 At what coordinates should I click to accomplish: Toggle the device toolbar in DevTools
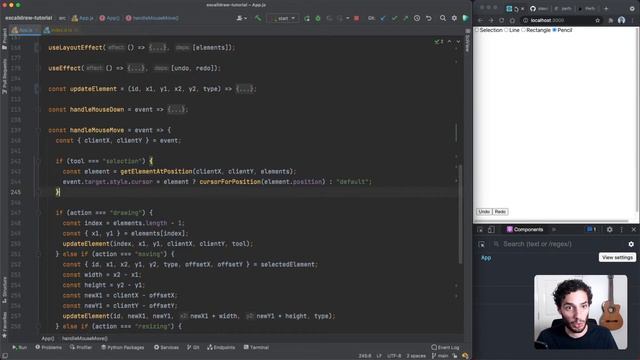[x=491, y=230]
